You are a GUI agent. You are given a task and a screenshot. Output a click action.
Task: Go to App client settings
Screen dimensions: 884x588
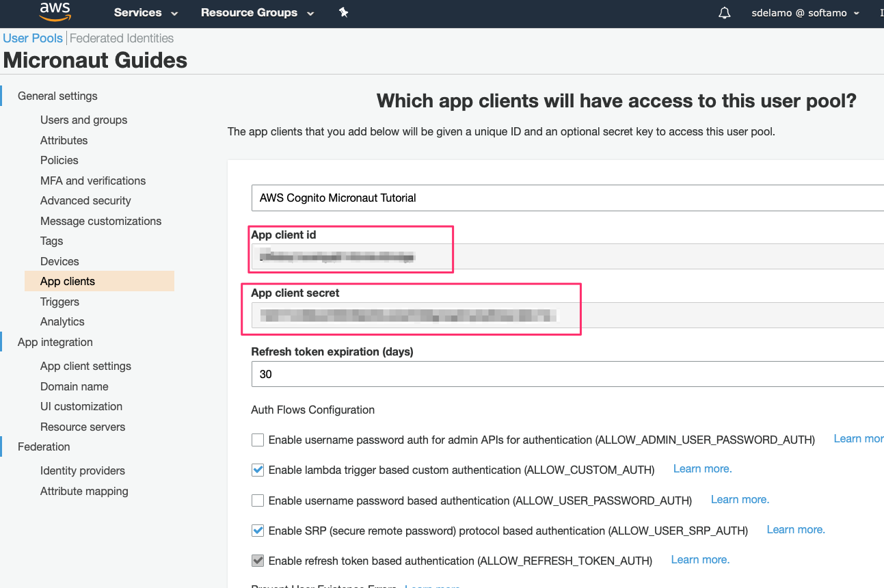point(85,366)
